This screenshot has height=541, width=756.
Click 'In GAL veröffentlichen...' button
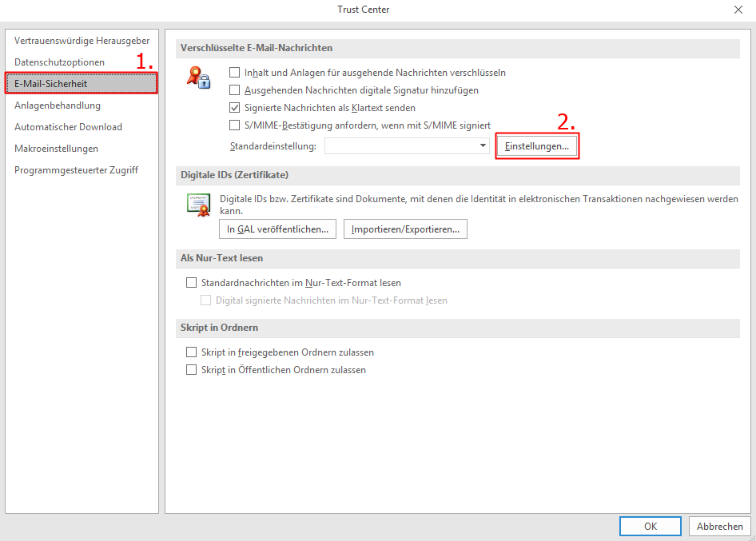click(x=277, y=229)
